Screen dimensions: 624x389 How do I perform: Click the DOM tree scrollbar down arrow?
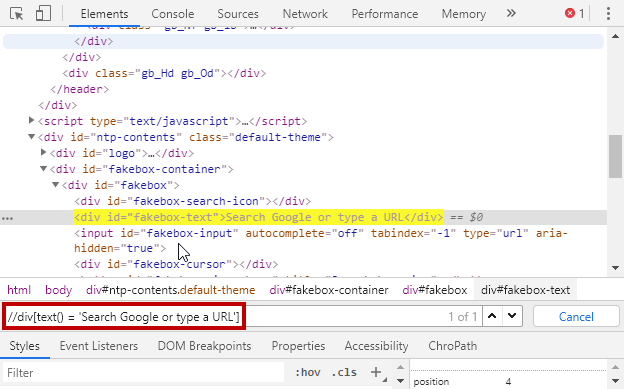click(x=615, y=268)
